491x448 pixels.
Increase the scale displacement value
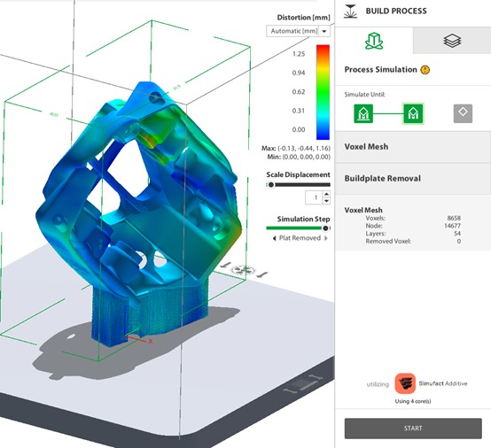click(x=326, y=194)
